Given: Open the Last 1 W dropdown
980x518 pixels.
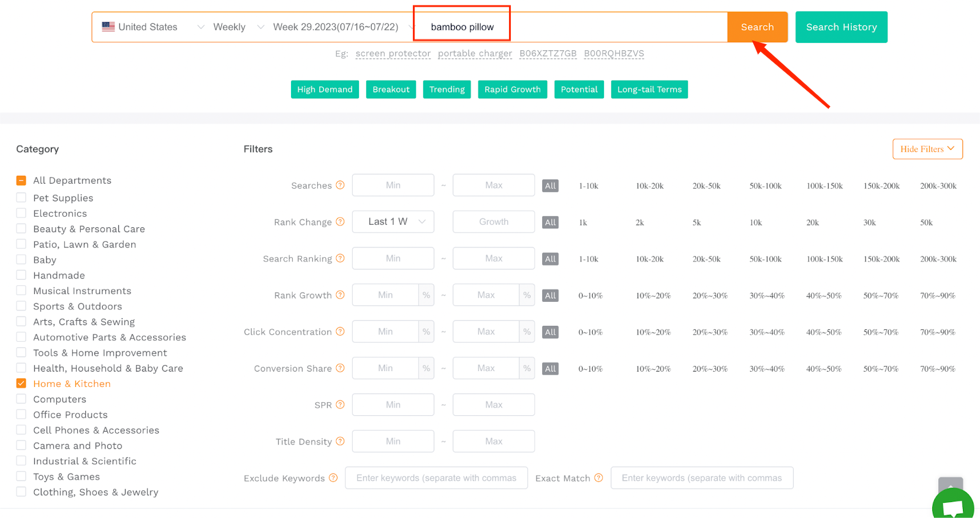Looking at the screenshot, I should tap(393, 222).
